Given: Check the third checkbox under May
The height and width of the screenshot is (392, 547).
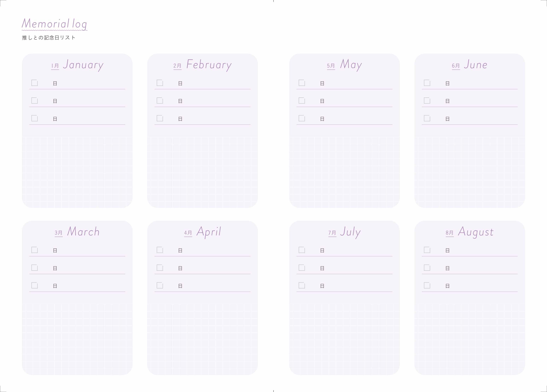Looking at the screenshot, I should [302, 118].
